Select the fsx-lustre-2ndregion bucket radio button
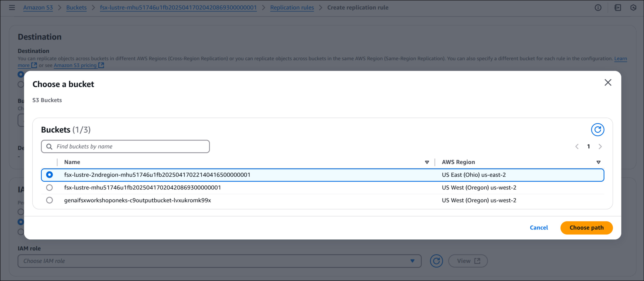Screen dimensions: 644x281 (49, 175)
